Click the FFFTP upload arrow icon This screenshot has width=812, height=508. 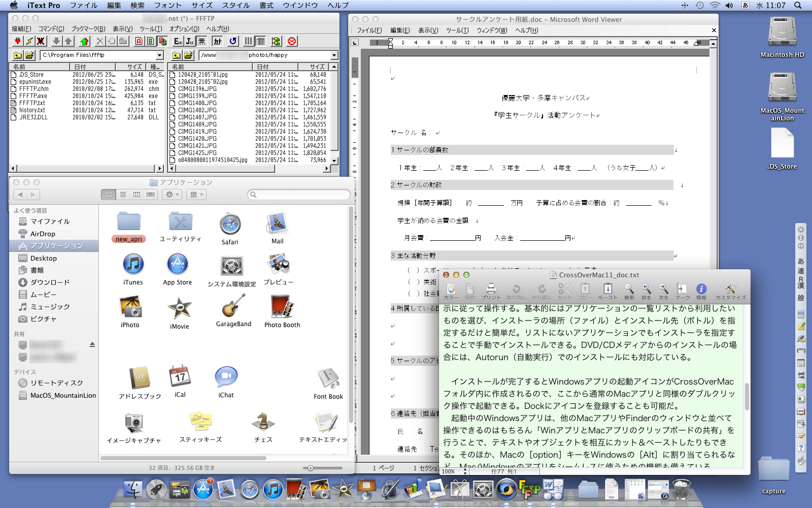click(x=69, y=41)
